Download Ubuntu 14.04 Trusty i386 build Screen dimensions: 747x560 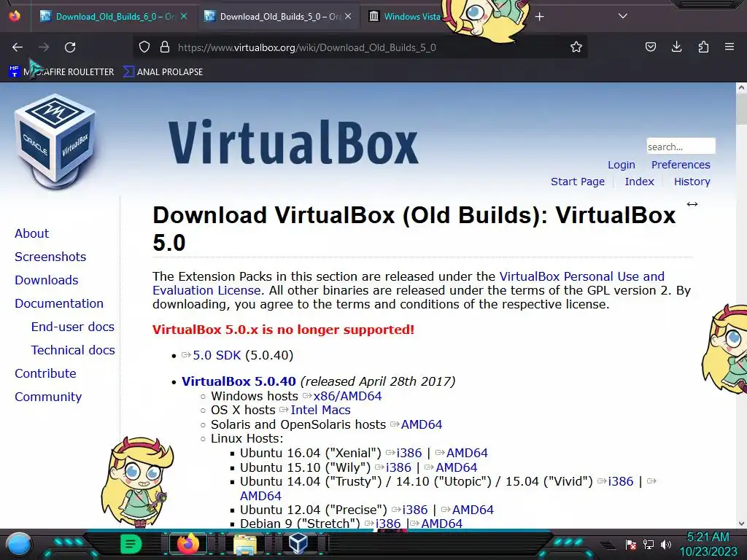[x=621, y=481]
